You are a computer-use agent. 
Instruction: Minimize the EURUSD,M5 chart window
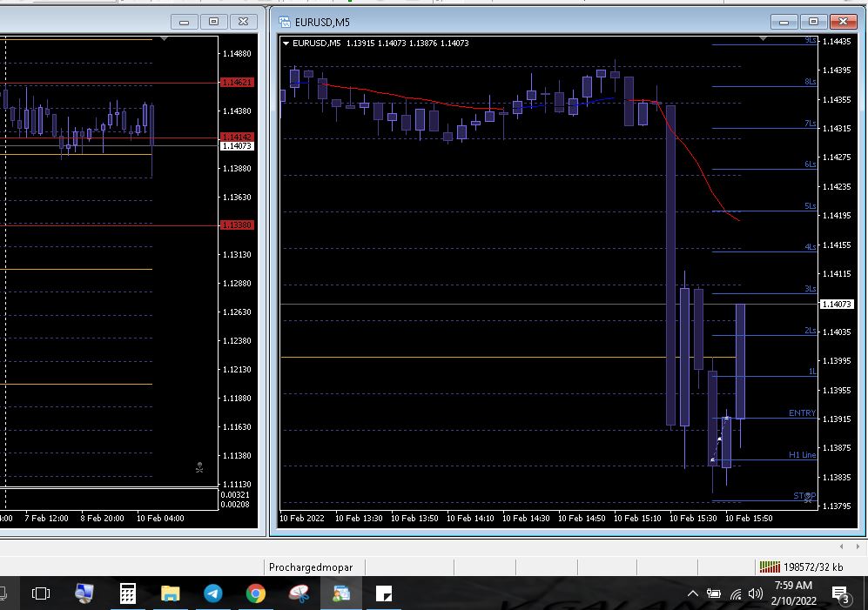coord(785,21)
